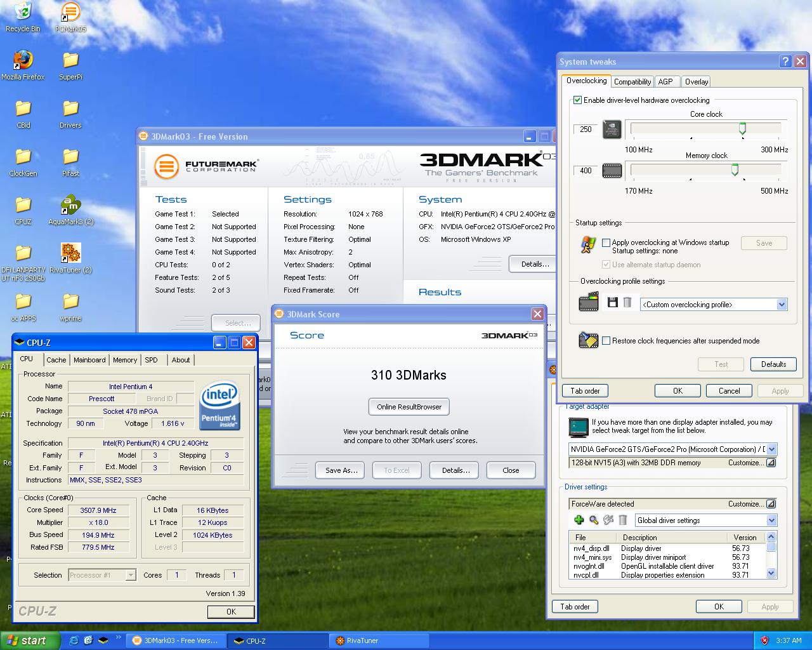Screen dimensions: 812x650
Task: Enable Apply overclocking at Windows startup
Action: pyautogui.click(x=606, y=242)
